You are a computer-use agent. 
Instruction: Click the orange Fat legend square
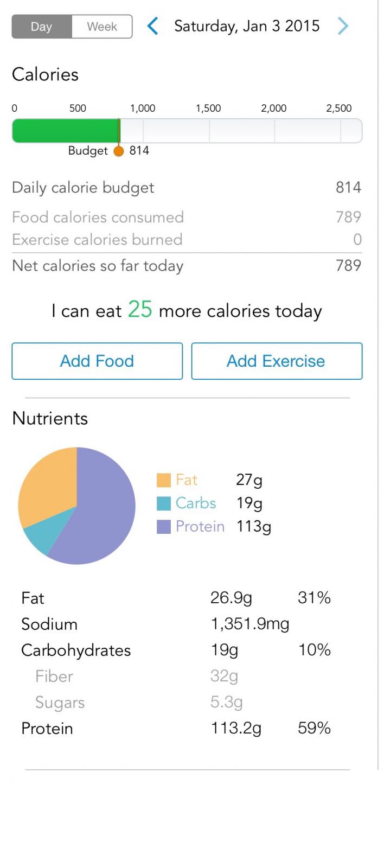(164, 480)
